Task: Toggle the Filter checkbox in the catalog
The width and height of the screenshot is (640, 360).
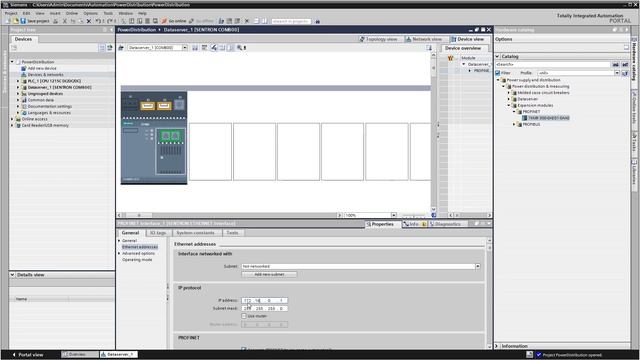Action: 498,73
